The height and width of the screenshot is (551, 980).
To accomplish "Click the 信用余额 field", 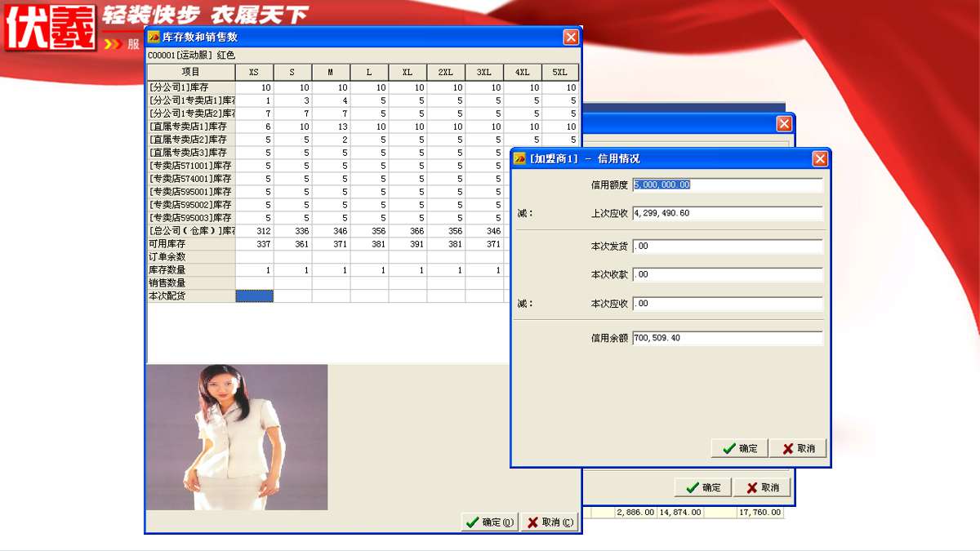I will click(727, 338).
